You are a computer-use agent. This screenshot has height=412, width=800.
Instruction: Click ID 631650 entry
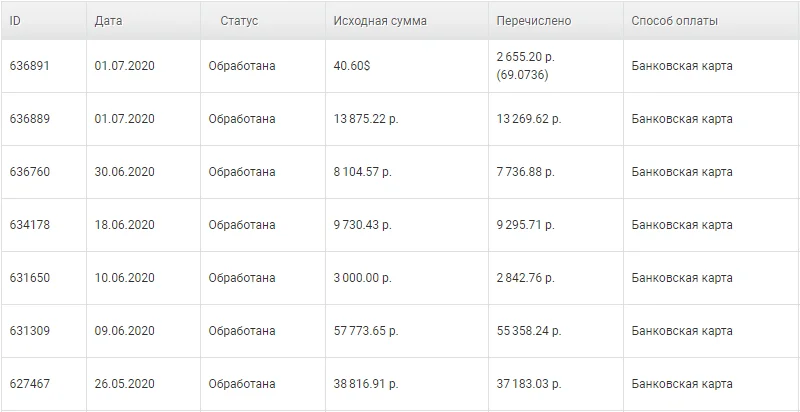[30, 278]
